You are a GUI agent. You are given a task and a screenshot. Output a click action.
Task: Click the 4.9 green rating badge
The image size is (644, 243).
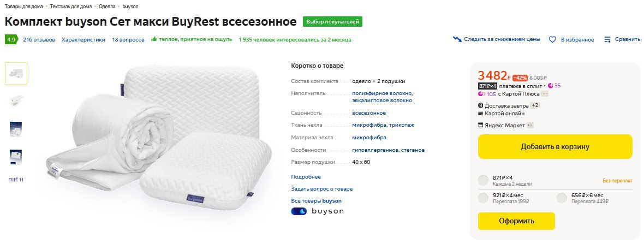pyautogui.click(x=11, y=39)
